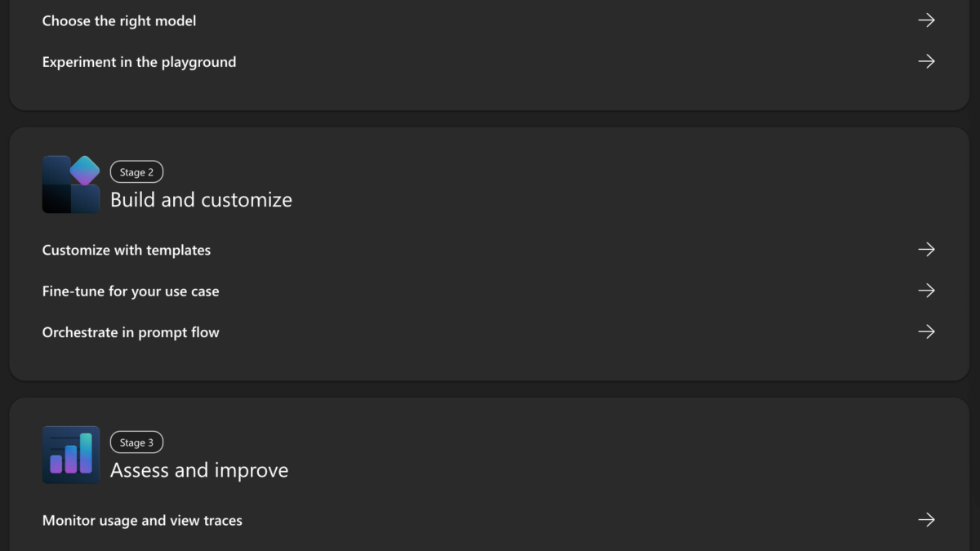Image resolution: width=980 pixels, height=551 pixels.
Task: Open Fine-tune for your use case
Action: coord(131,291)
